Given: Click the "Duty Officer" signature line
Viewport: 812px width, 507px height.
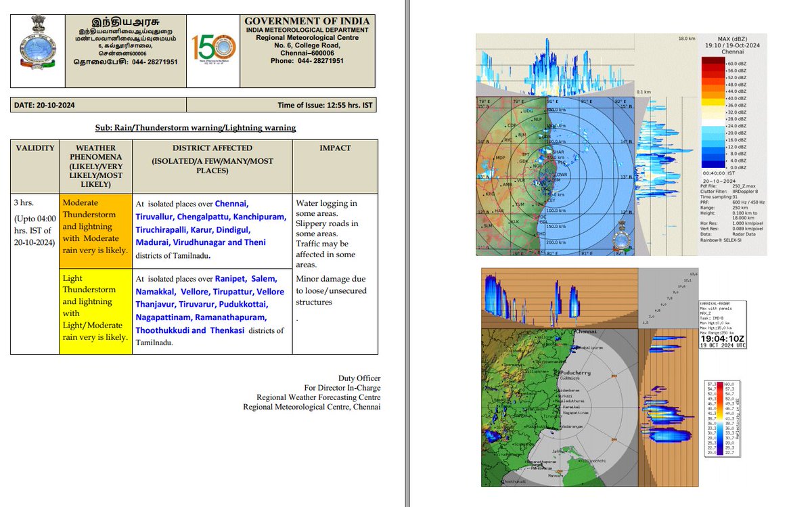Looking at the screenshot, I should click(359, 378).
